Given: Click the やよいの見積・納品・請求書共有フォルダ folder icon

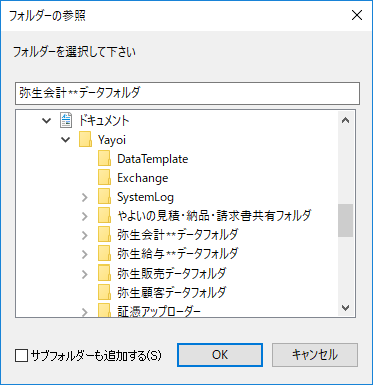Looking at the screenshot, I should [x=104, y=216].
